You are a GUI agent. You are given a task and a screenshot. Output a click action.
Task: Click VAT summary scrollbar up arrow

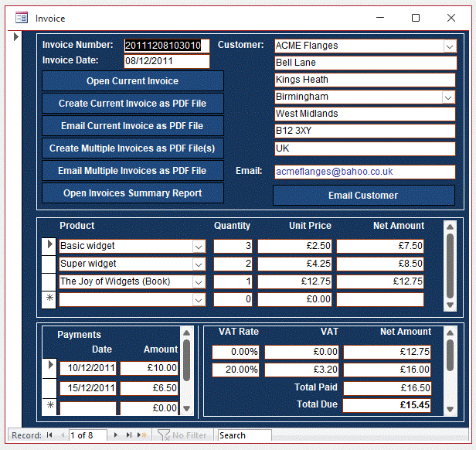click(x=450, y=332)
